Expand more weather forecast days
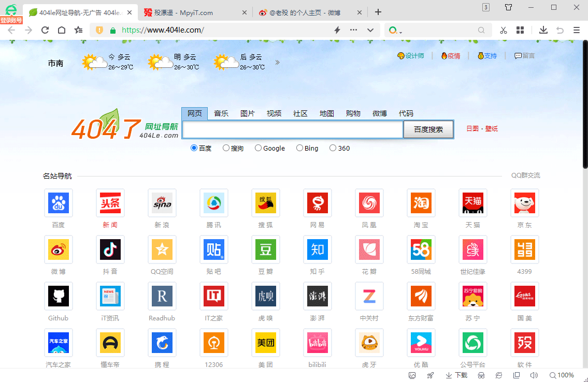This screenshot has height=382, width=588. [278, 62]
